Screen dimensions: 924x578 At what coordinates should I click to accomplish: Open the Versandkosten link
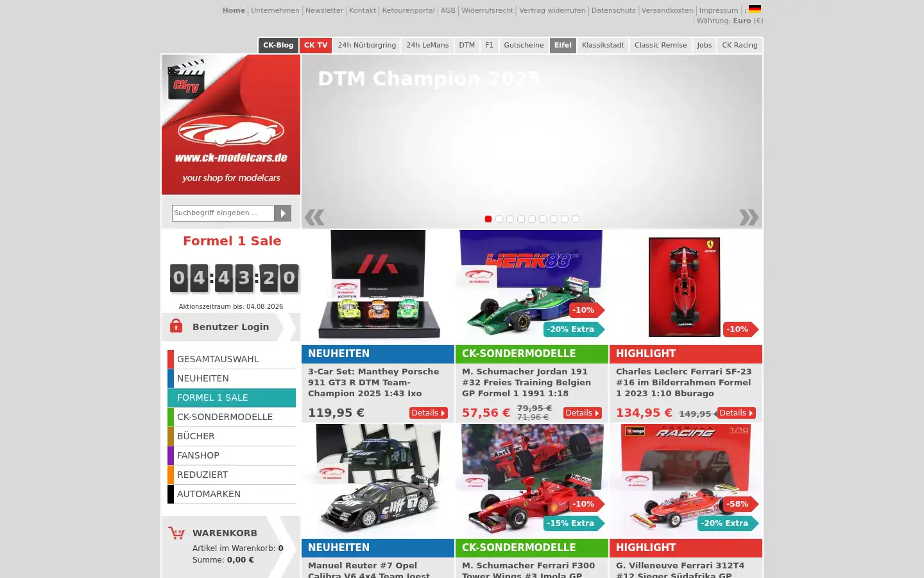click(667, 10)
